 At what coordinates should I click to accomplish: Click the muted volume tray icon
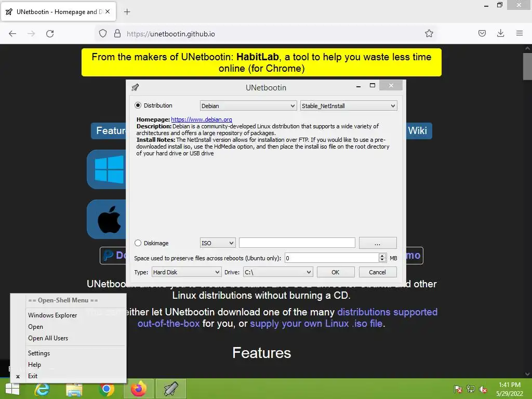[483, 389]
